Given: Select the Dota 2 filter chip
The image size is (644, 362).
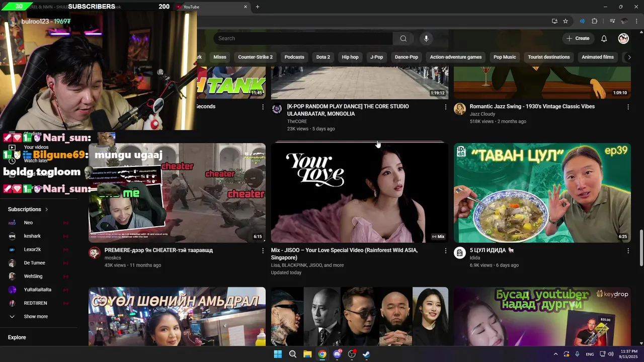Looking at the screenshot, I should [x=323, y=57].
